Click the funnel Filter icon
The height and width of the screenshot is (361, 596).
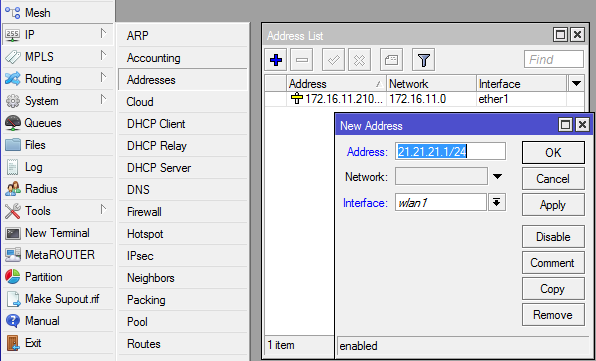point(423,60)
